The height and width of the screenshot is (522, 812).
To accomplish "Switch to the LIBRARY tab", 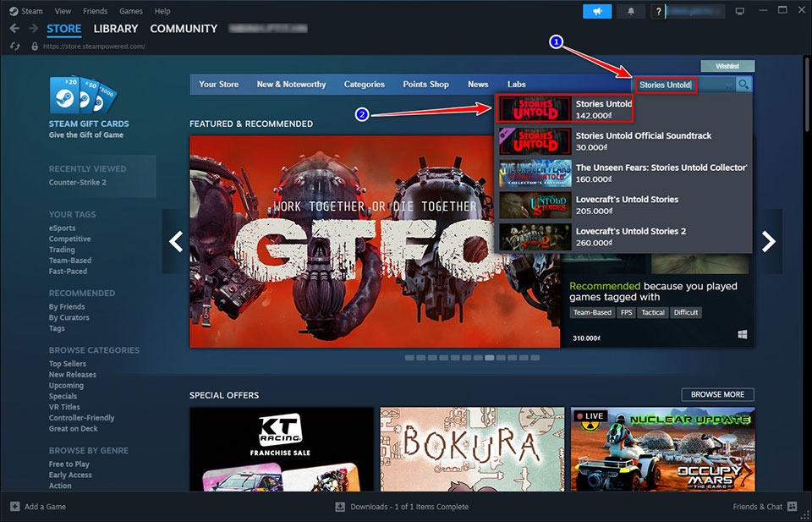I will coord(116,29).
